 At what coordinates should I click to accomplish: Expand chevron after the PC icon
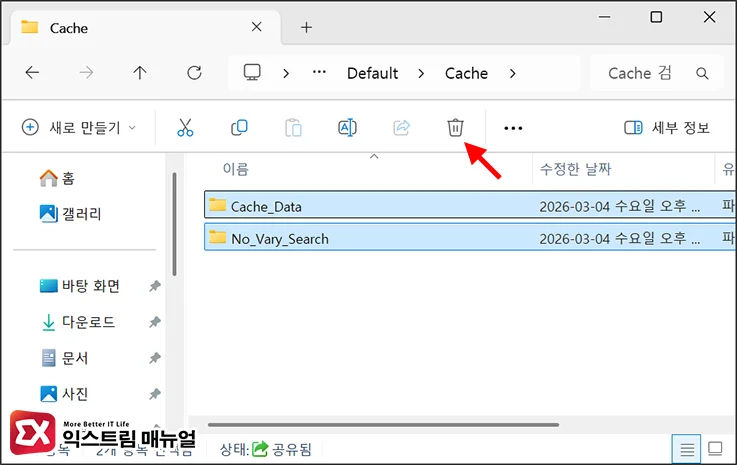[286, 73]
